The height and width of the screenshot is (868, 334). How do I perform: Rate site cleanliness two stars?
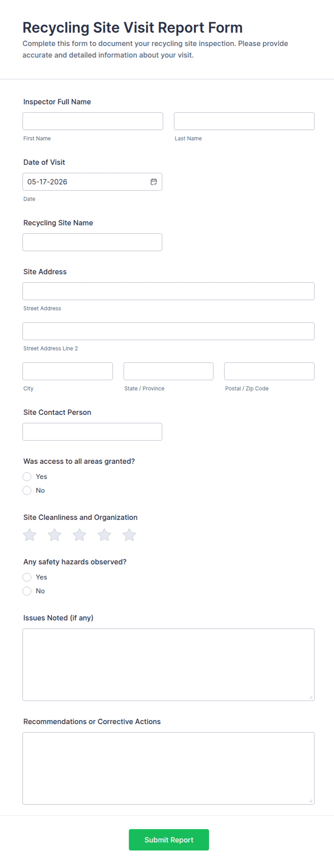pyautogui.click(x=55, y=535)
